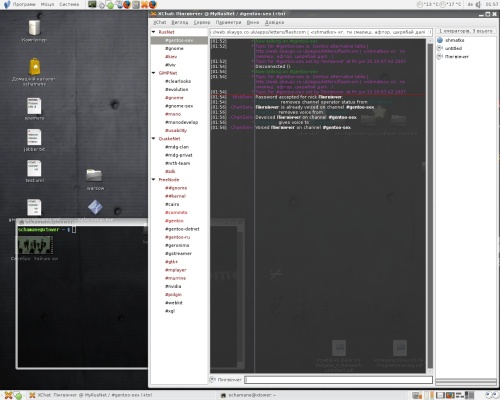Open the Computer desktop icon
Image resolution: width=500 pixels, height=400 pixels.
(x=34, y=31)
